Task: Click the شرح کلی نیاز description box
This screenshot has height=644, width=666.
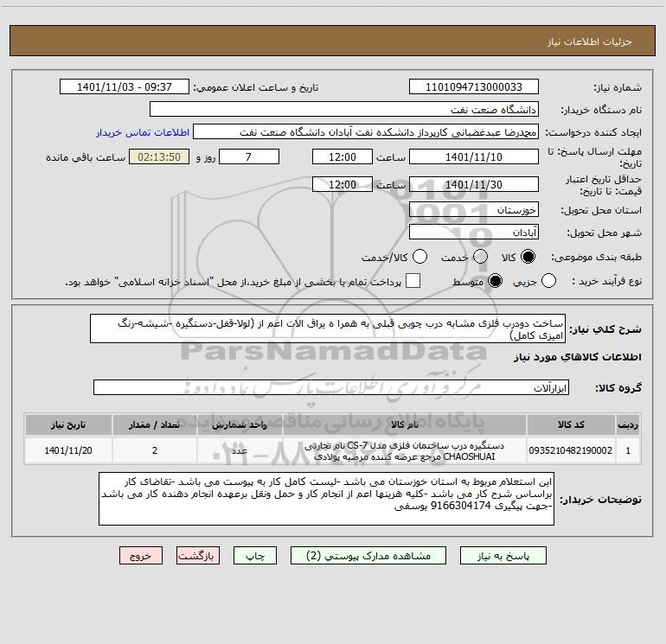Action: (x=328, y=328)
